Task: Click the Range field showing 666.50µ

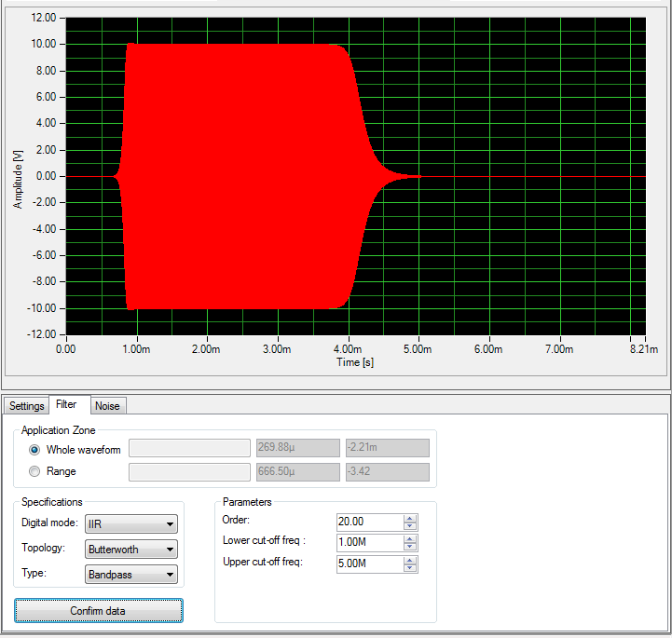Action: click(298, 472)
